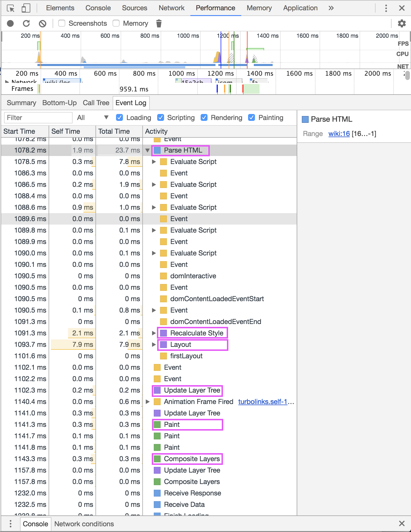Click the trash collect garbage icon
This screenshot has height=532, width=411.
coord(159,23)
